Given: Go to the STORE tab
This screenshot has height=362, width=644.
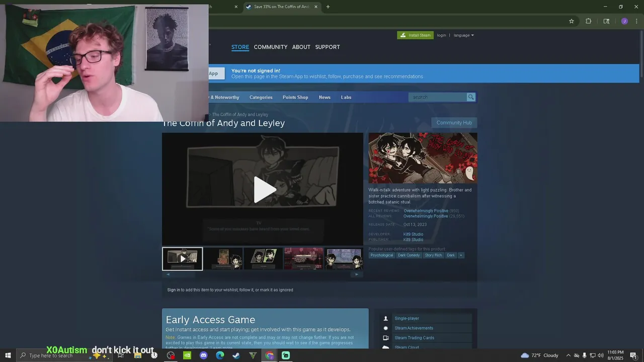Looking at the screenshot, I should (240, 47).
